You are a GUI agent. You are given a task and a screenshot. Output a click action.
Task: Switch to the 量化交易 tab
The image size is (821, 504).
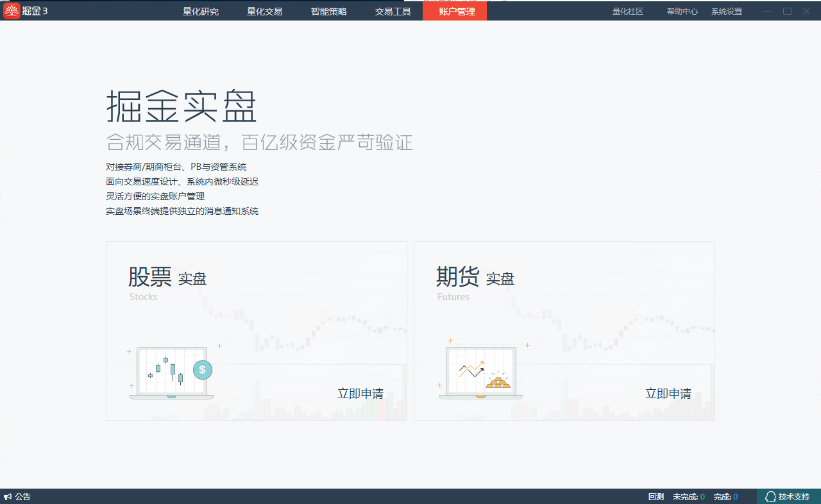pos(265,12)
